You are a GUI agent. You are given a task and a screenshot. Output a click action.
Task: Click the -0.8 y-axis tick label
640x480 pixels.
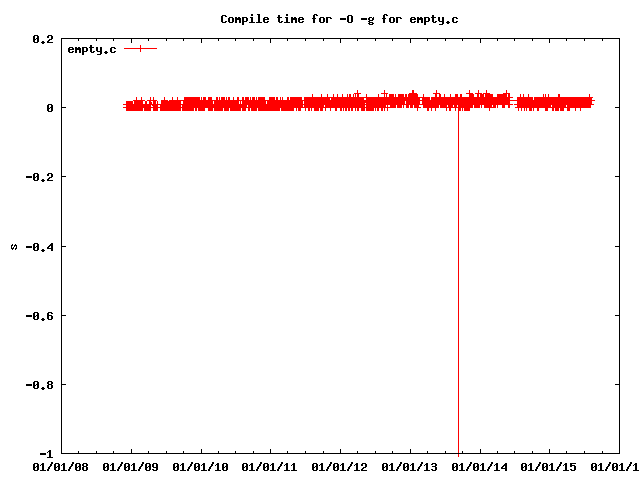tap(40, 384)
